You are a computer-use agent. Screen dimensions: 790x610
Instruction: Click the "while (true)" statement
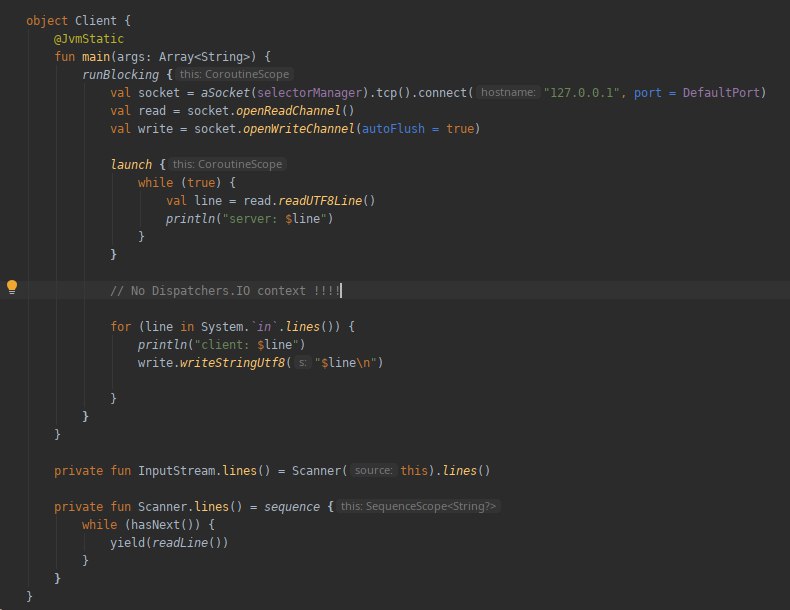point(179,182)
